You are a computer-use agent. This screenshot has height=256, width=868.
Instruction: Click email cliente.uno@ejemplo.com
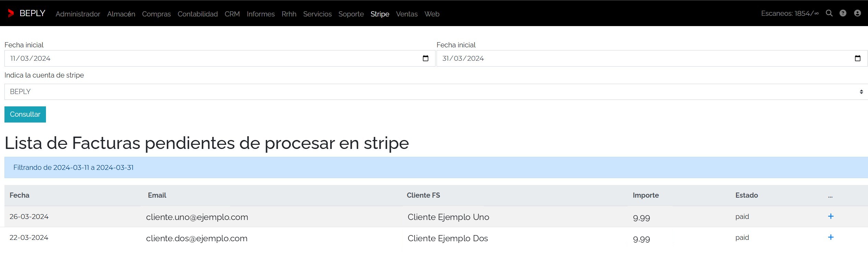point(197,217)
